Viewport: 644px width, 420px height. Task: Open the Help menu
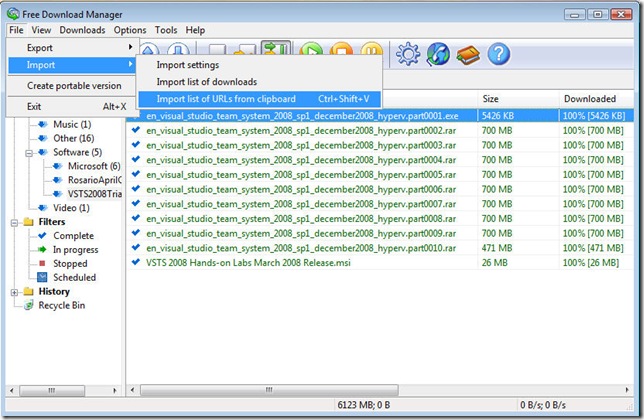point(195,30)
